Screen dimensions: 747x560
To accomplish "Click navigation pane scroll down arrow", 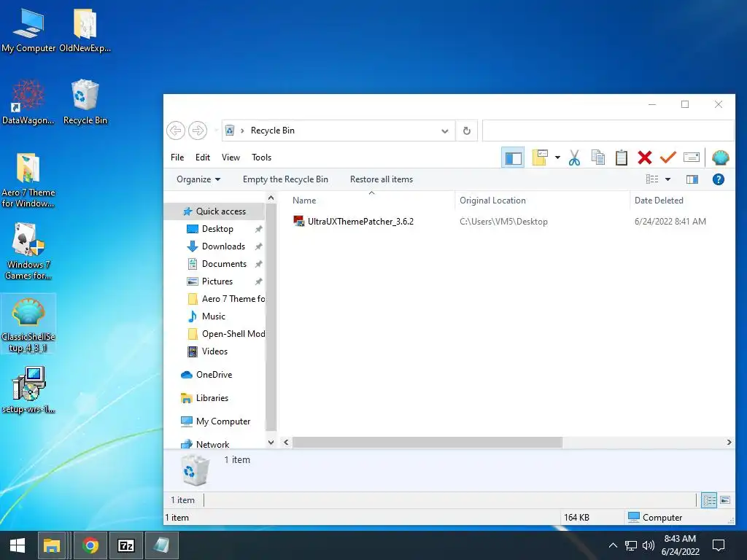I will coord(271,443).
